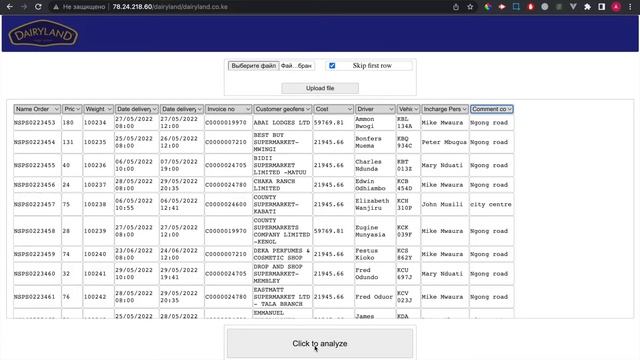Viewport: 640px width, 360px height.
Task: Open the second Date delivery column dropdown
Action: coord(182,109)
